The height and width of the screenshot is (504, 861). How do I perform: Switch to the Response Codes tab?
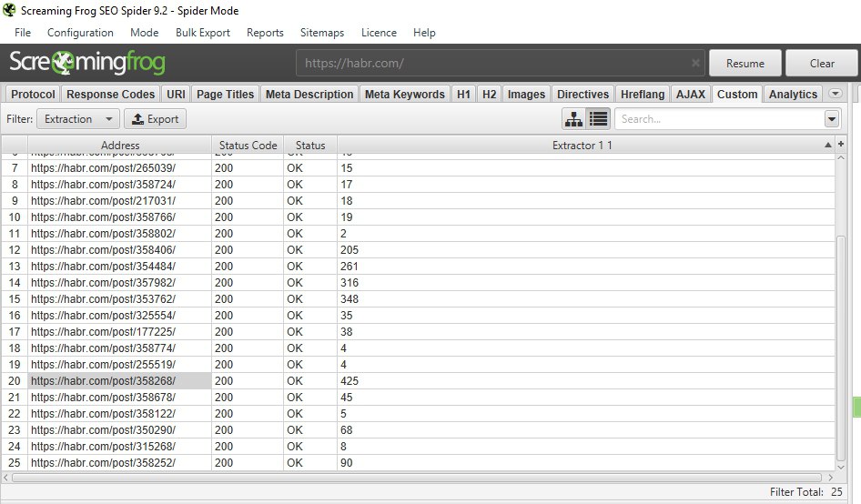111,95
